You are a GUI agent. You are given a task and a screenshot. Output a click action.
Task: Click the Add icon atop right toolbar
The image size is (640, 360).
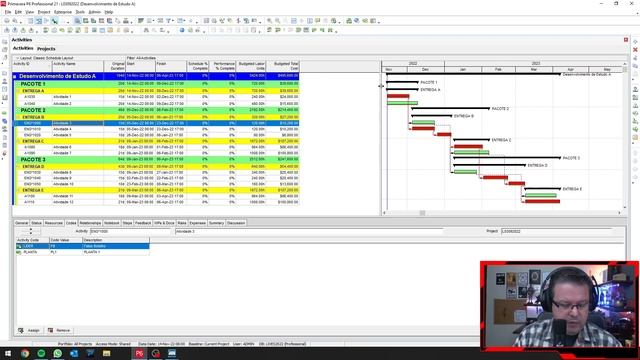[636, 42]
